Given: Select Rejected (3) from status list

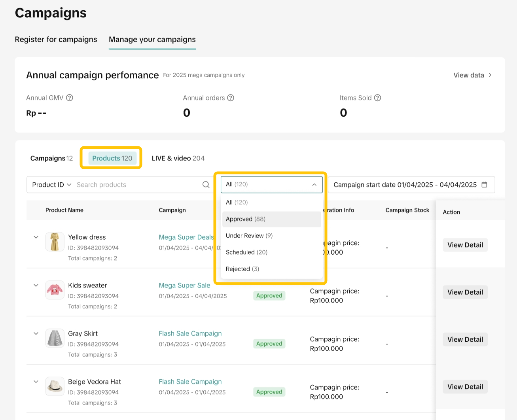Looking at the screenshot, I should click(242, 269).
